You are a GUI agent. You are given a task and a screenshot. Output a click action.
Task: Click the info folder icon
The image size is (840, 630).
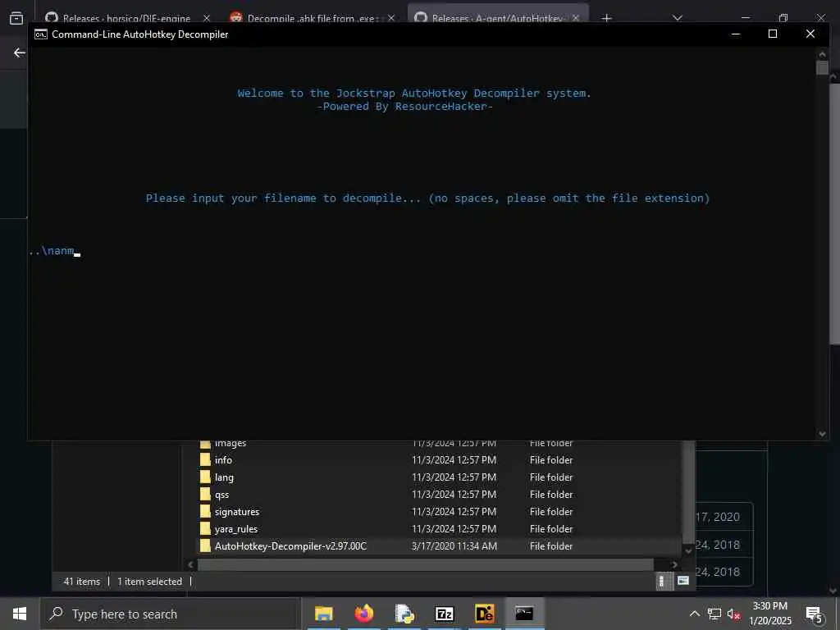(x=205, y=459)
